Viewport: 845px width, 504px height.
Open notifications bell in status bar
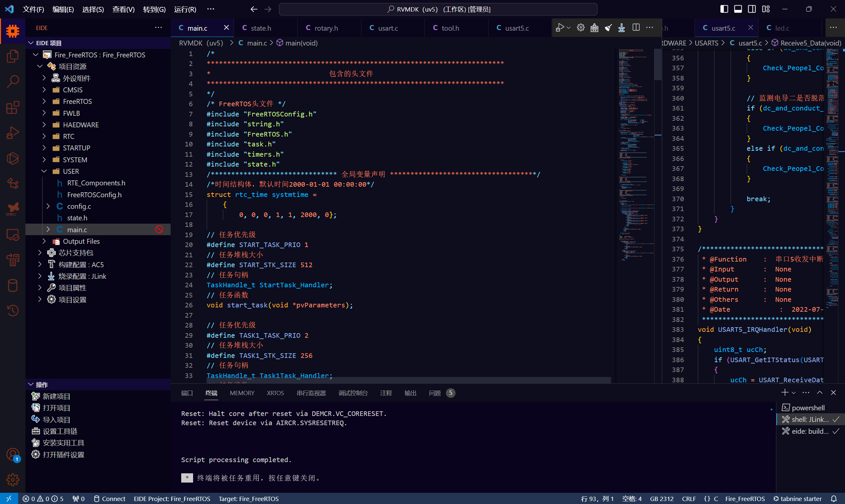[x=834, y=499]
